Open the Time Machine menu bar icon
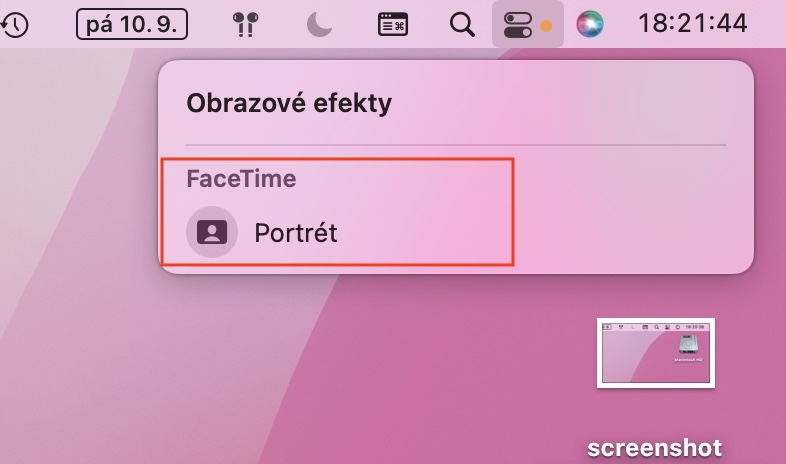786x464 pixels. pyautogui.click(x=13, y=24)
